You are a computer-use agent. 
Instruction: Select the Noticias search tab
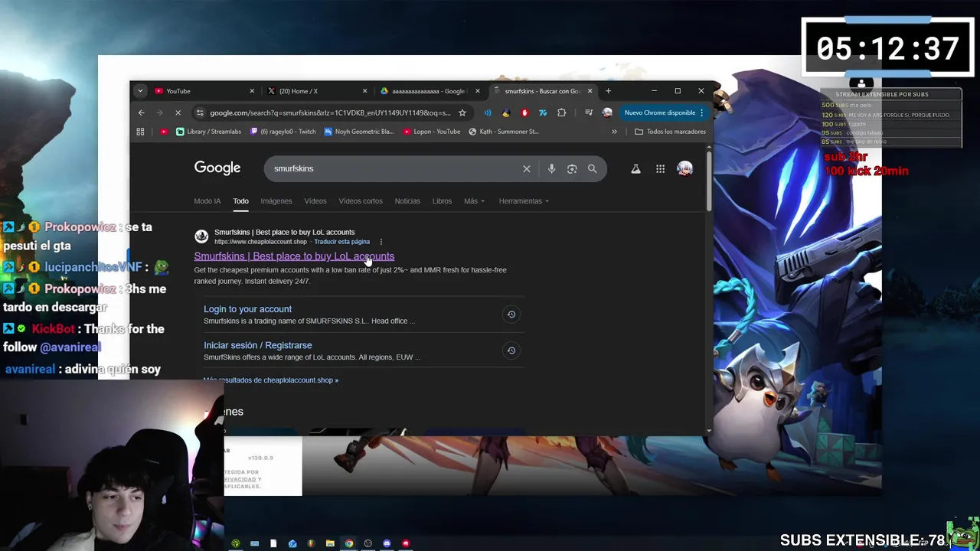pos(407,201)
